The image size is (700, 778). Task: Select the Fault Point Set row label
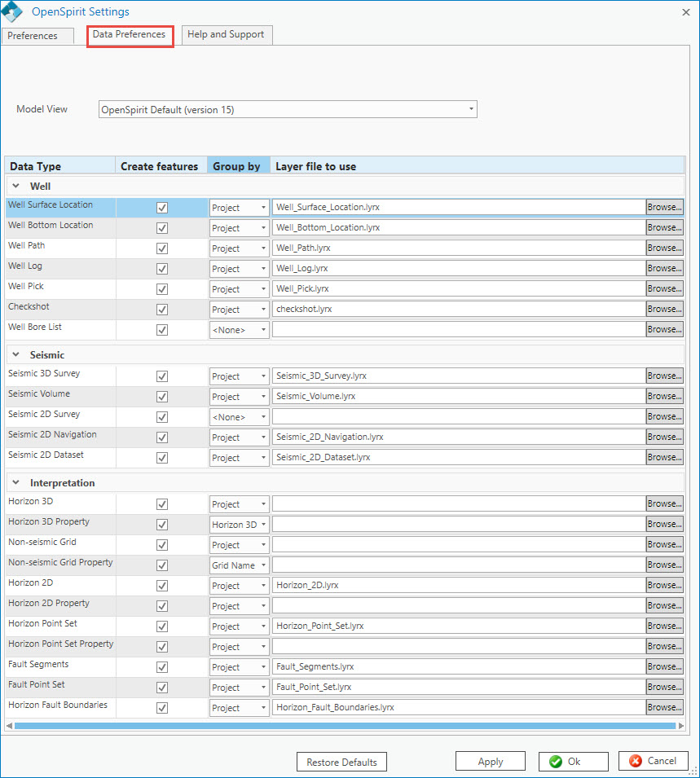click(36, 684)
